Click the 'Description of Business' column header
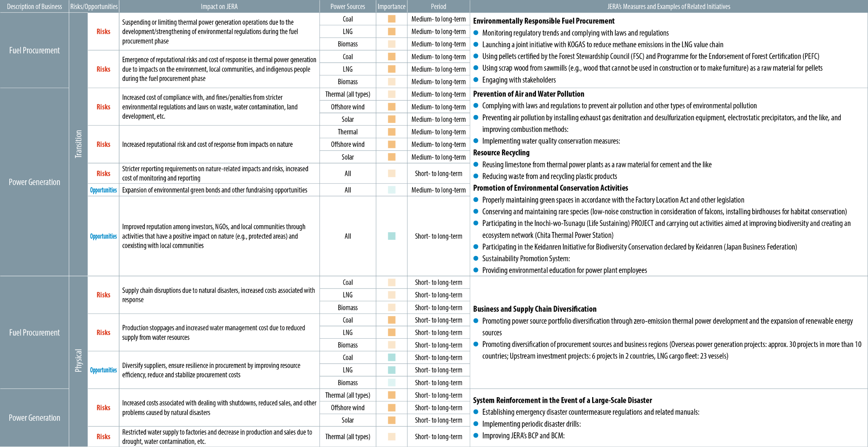 (34, 6)
